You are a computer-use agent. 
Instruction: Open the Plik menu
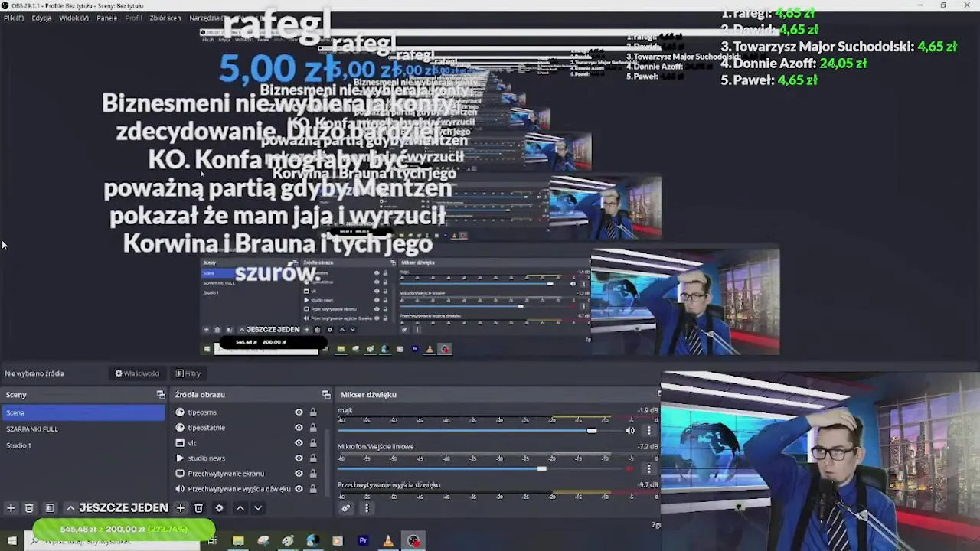pyautogui.click(x=14, y=18)
